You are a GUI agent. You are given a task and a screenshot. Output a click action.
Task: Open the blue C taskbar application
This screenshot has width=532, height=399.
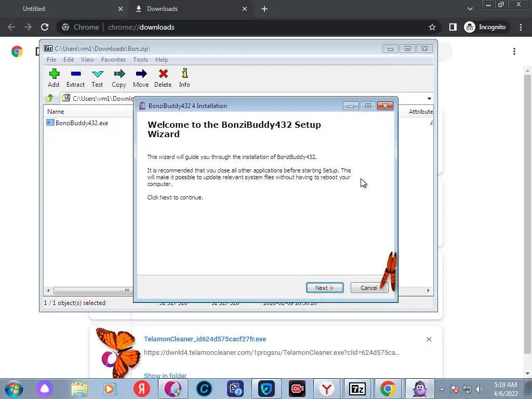point(204,389)
